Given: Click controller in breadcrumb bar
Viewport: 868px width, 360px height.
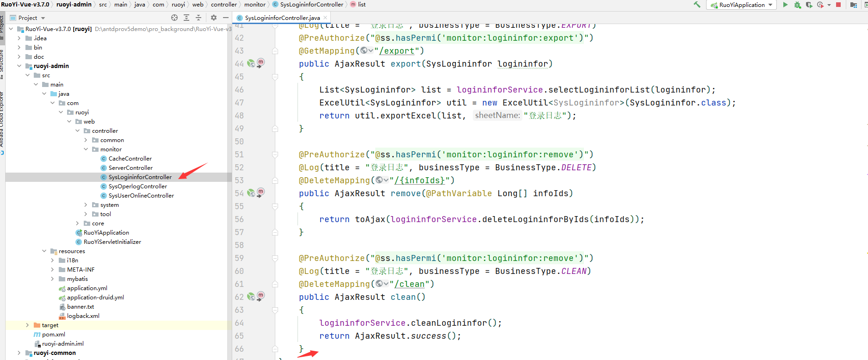Looking at the screenshot, I should coord(224,5).
